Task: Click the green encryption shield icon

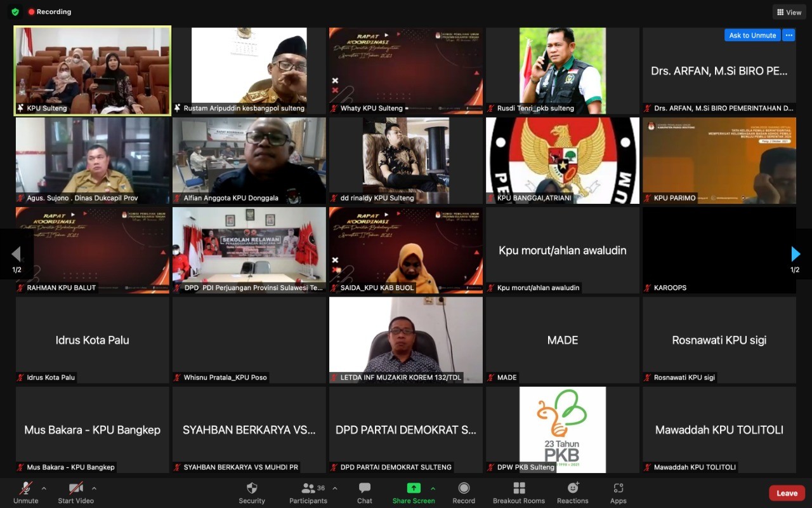Action: click(15, 11)
